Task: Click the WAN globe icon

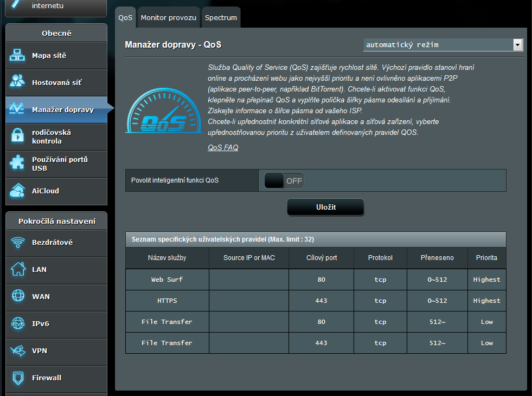Action: [x=18, y=296]
